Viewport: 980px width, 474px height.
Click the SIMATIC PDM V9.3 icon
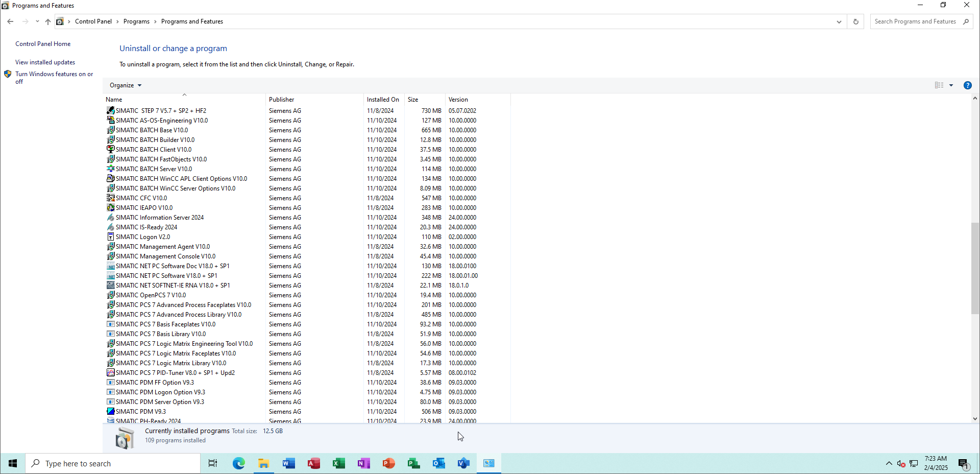[x=111, y=411]
